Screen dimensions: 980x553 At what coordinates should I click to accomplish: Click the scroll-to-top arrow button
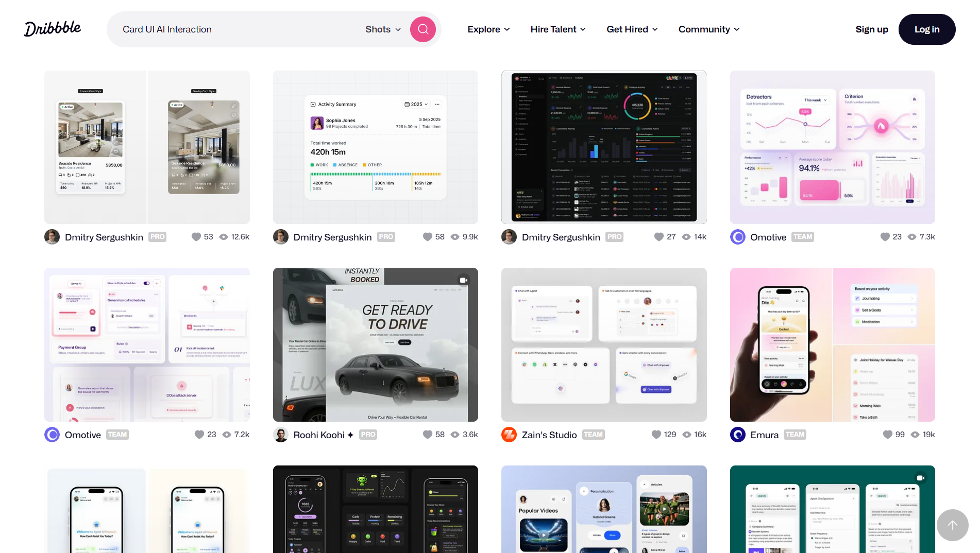pos(952,525)
